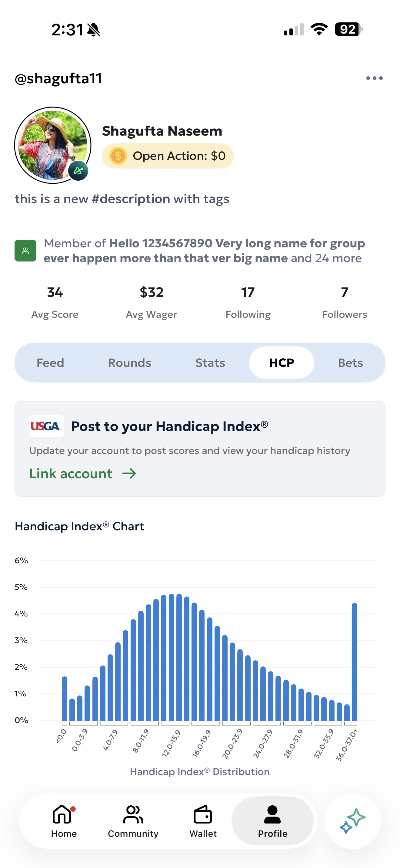The image size is (400, 868).
Task: Switch to the Feed tab
Action: click(x=50, y=363)
